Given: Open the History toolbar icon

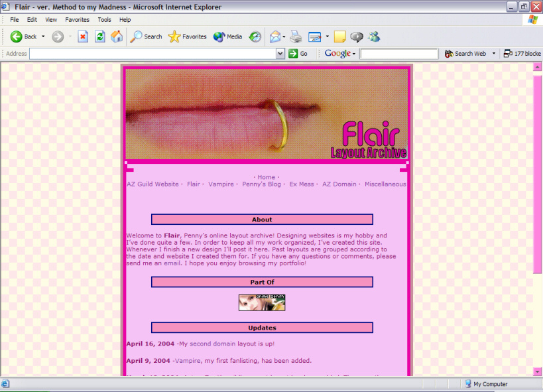Looking at the screenshot, I should pyautogui.click(x=255, y=36).
